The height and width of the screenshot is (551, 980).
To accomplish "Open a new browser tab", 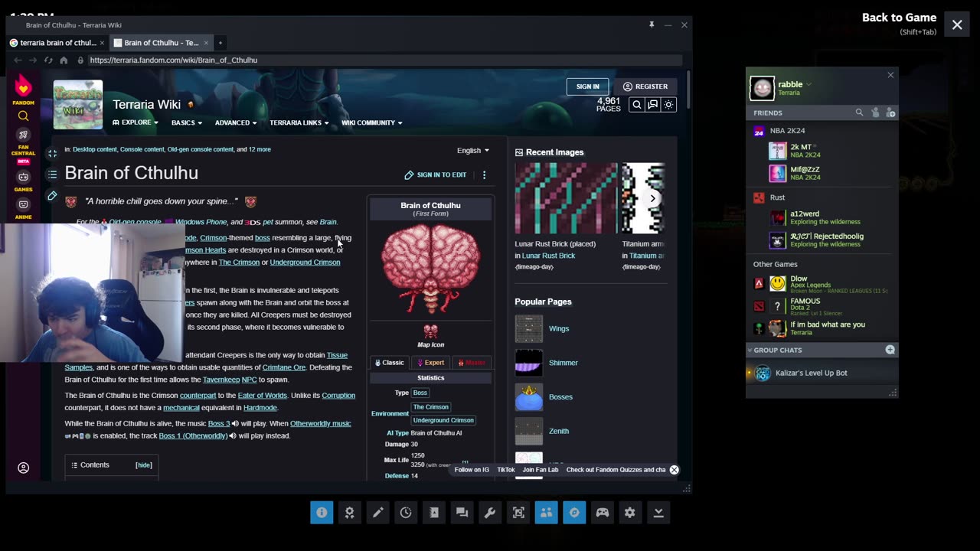I will coord(220,43).
